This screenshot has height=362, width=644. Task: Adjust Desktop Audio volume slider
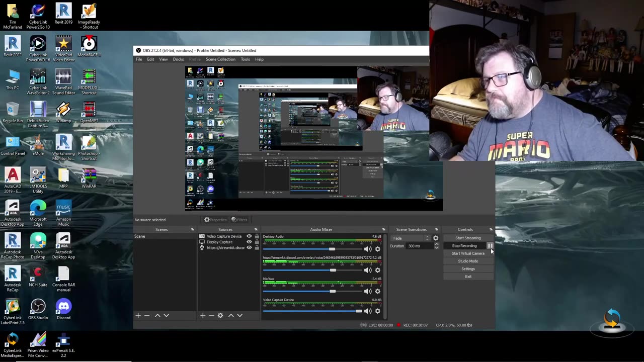coord(312,249)
